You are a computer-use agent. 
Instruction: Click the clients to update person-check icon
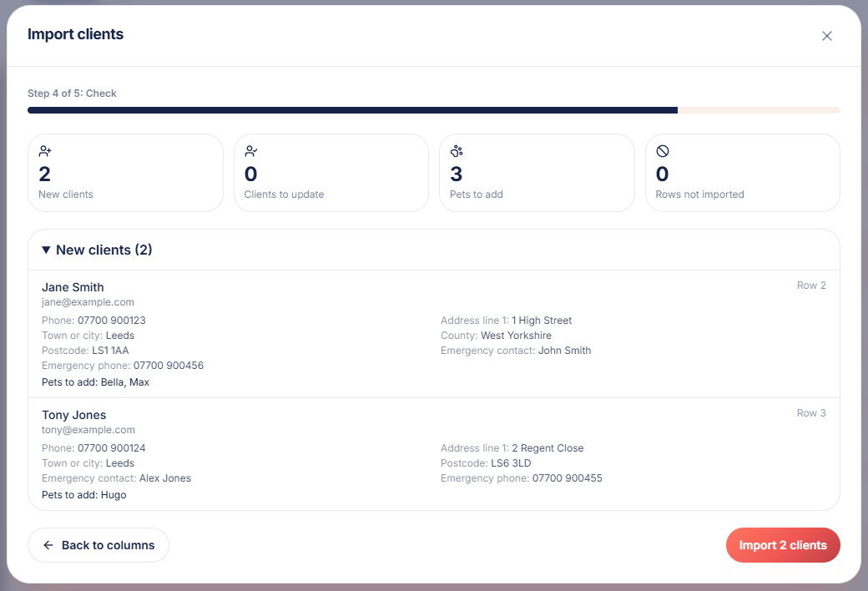[x=250, y=150]
